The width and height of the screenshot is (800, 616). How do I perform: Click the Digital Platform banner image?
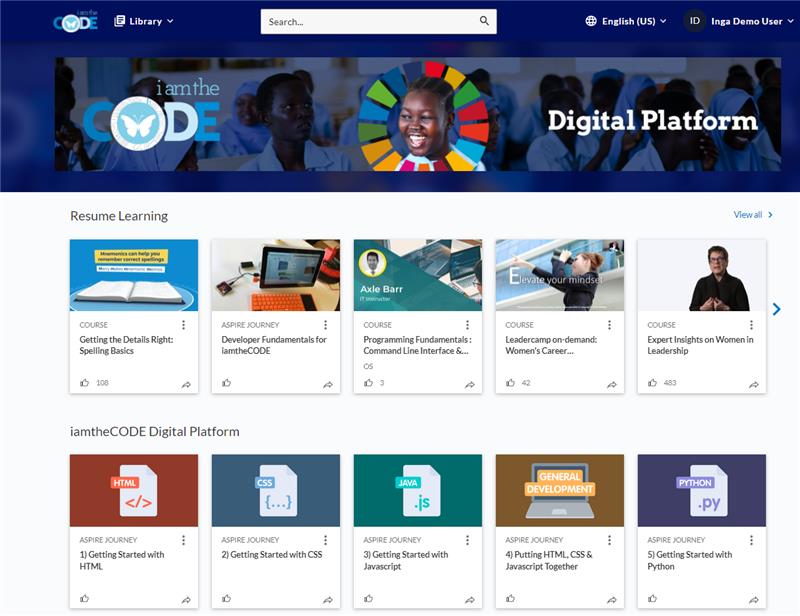418,114
